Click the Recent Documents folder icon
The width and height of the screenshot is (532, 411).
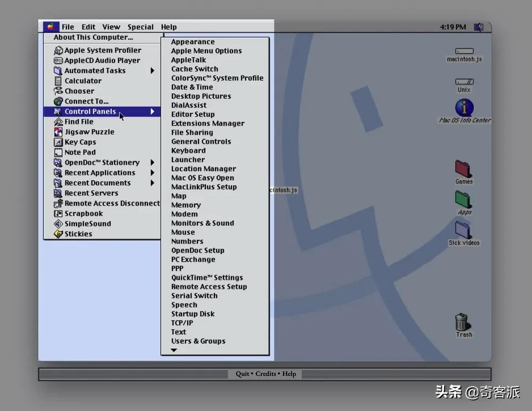(58, 183)
